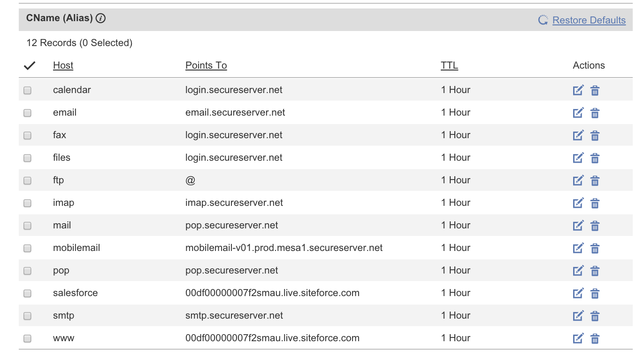Edit the www CNAME record

(578, 338)
